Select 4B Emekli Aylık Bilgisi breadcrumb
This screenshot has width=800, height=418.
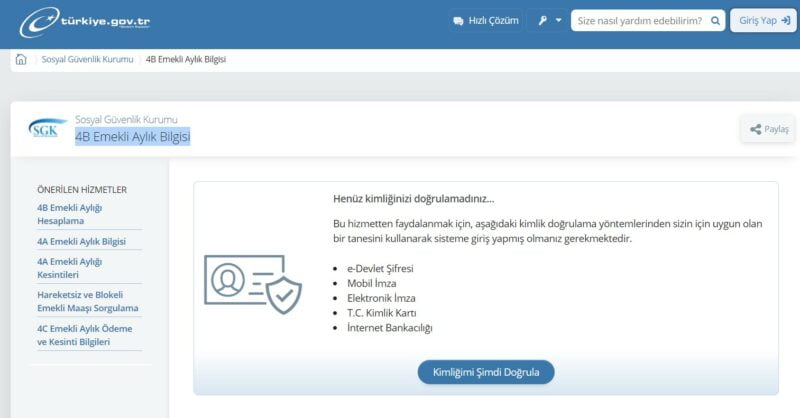pyautogui.click(x=185, y=59)
